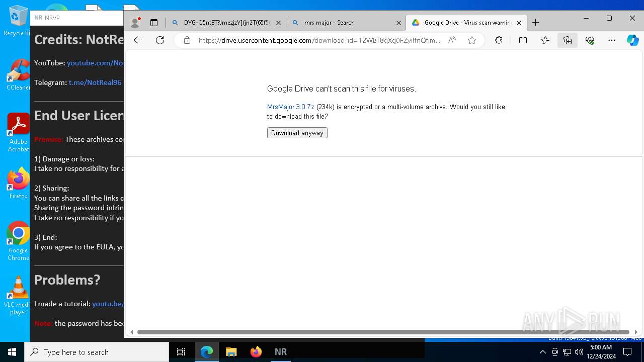
Task: Toggle the Read aloud icon
Action: coord(452,40)
